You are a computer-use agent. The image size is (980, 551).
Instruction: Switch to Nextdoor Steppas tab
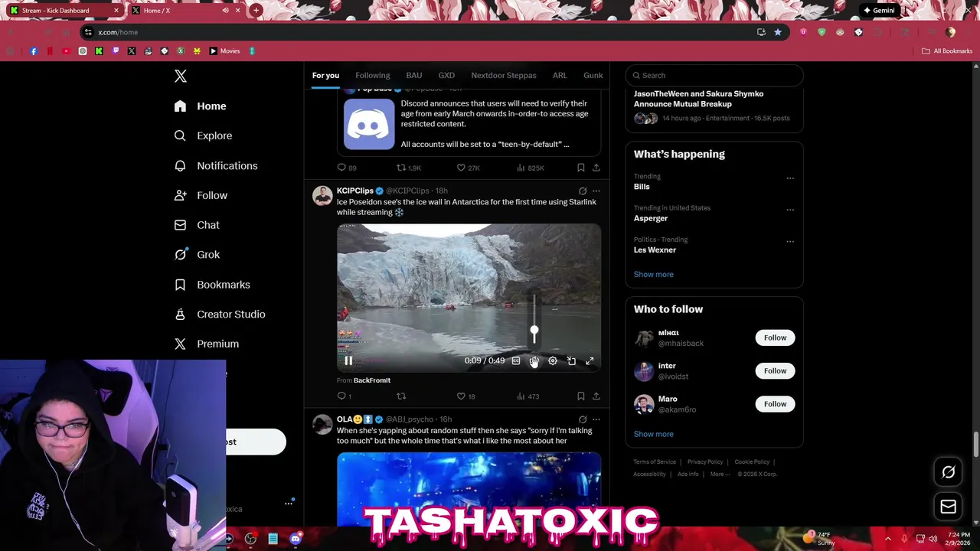(504, 75)
